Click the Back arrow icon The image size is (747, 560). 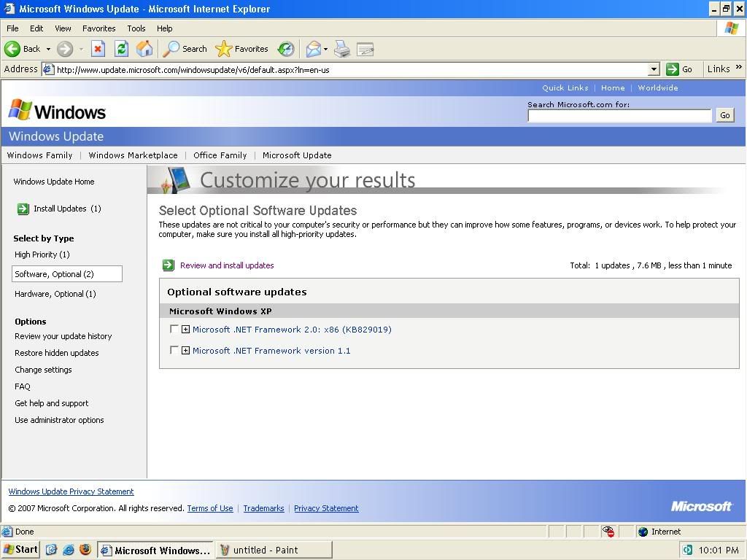pyautogui.click(x=12, y=49)
